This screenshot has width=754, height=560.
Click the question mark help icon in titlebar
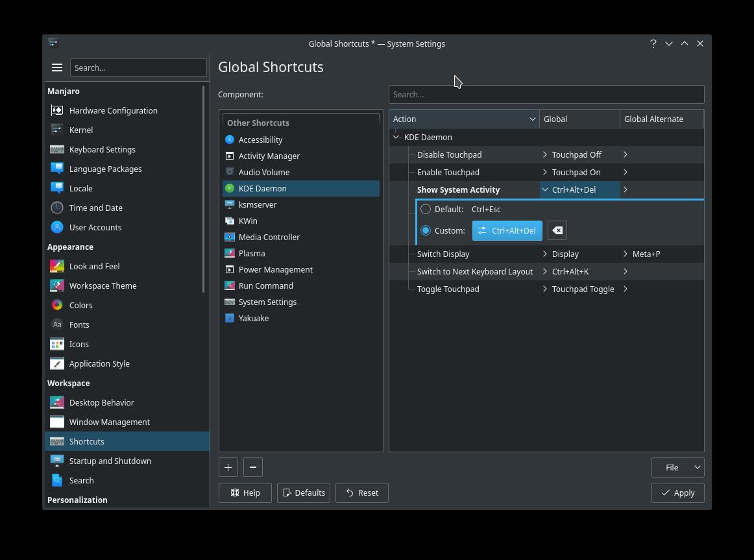click(x=653, y=43)
